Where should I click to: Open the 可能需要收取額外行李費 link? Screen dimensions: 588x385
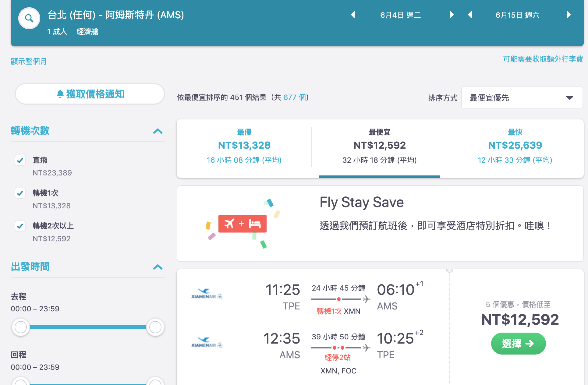(543, 59)
